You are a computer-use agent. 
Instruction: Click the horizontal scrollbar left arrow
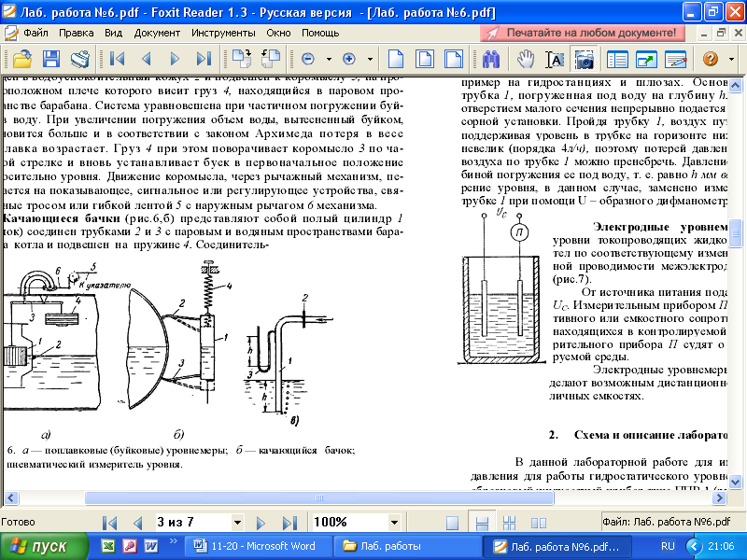(x=11, y=498)
